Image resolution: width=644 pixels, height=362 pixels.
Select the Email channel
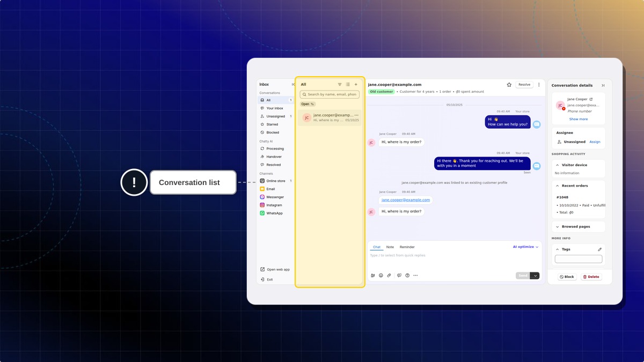[276, 189]
